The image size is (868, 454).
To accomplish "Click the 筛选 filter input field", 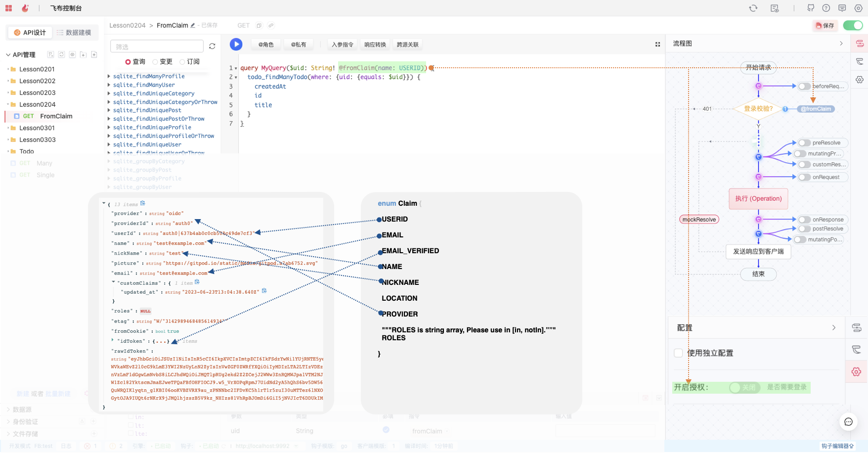I will [157, 46].
